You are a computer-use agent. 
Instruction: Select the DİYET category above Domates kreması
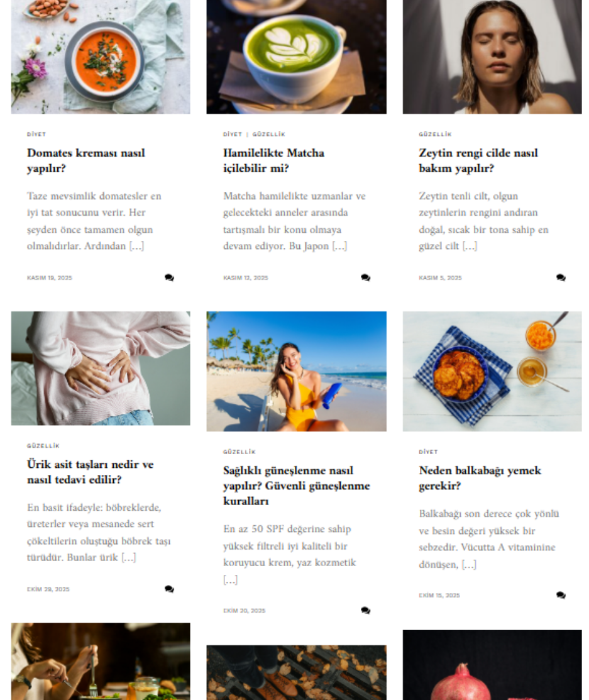click(x=36, y=135)
